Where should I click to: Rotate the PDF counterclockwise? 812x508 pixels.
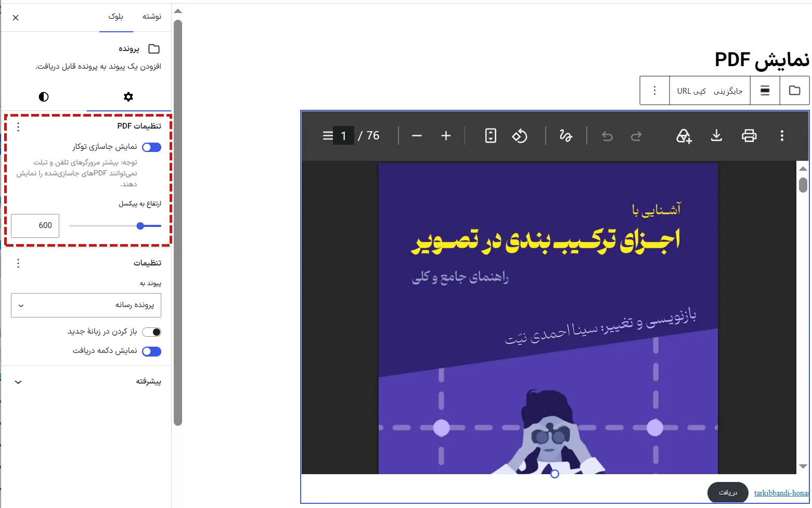click(x=520, y=136)
